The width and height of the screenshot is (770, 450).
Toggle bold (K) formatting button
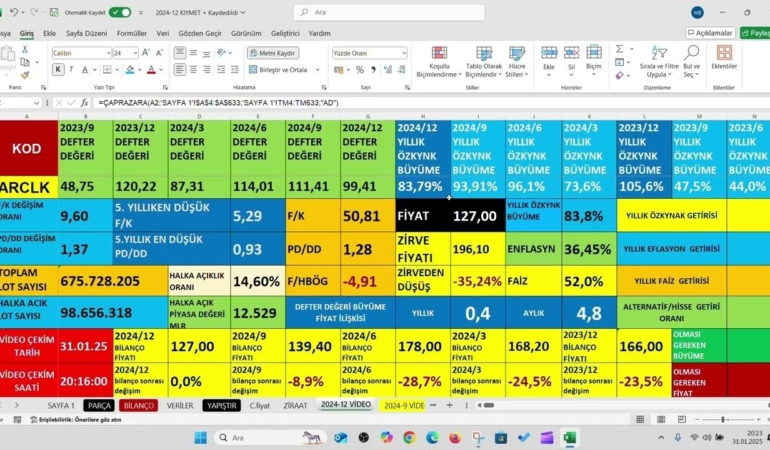(x=58, y=70)
